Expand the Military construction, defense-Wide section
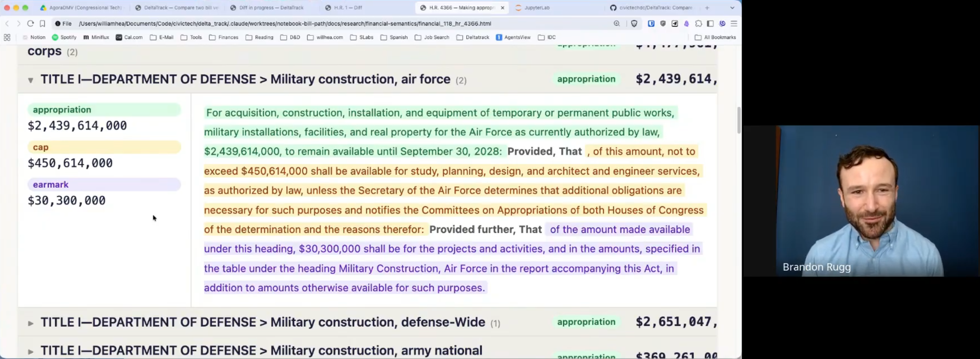The image size is (980, 359). pyautogui.click(x=30, y=323)
